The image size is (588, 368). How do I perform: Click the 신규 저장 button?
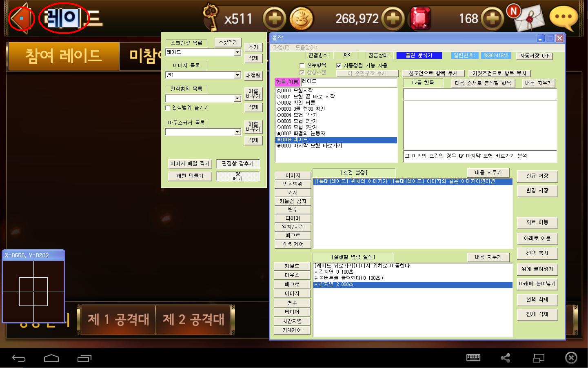pyautogui.click(x=537, y=176)
